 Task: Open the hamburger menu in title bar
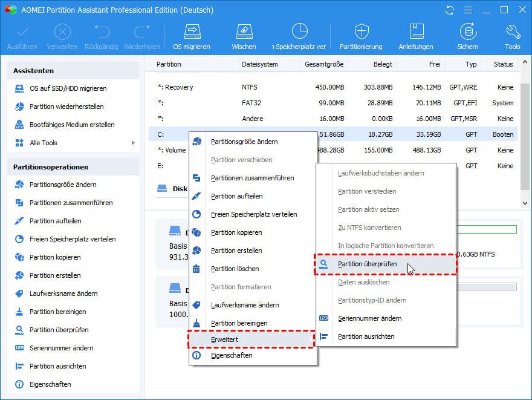click(468, 10)
